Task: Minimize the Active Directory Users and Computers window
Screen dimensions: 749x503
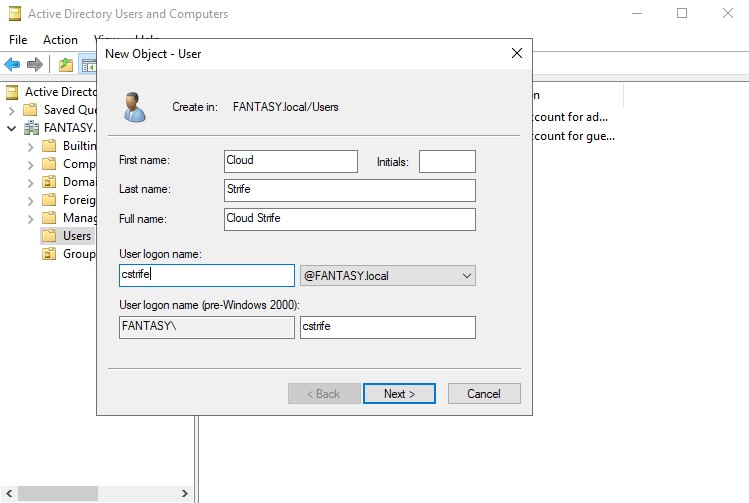Action: click(637, 13)
